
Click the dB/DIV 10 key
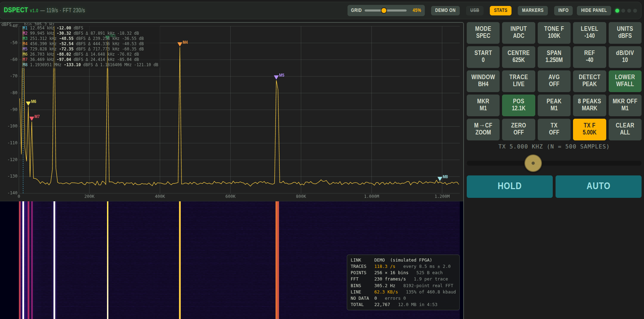625,57
